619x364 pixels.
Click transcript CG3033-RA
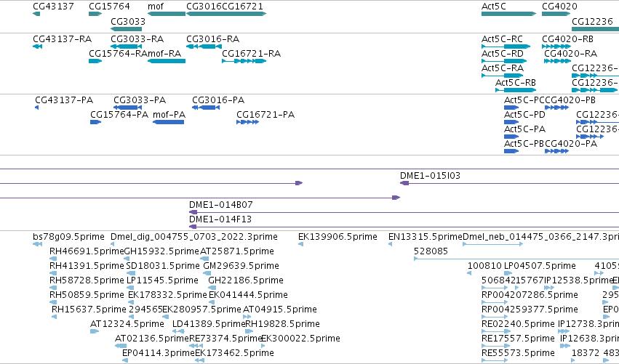pyautogui.click(x=127, y=46)
